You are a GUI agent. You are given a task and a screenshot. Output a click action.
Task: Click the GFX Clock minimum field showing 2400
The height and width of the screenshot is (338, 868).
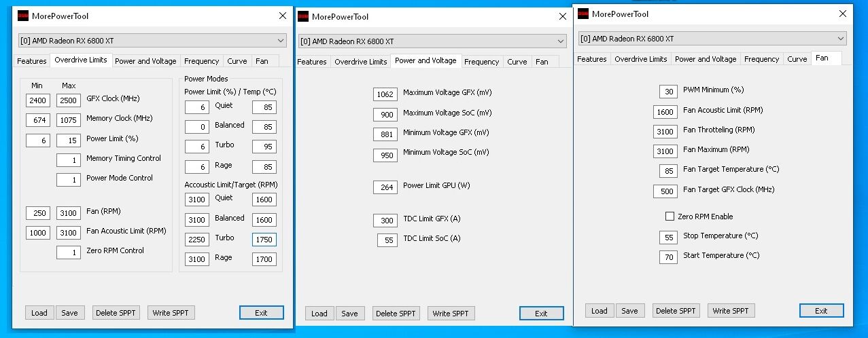[38, 100]
